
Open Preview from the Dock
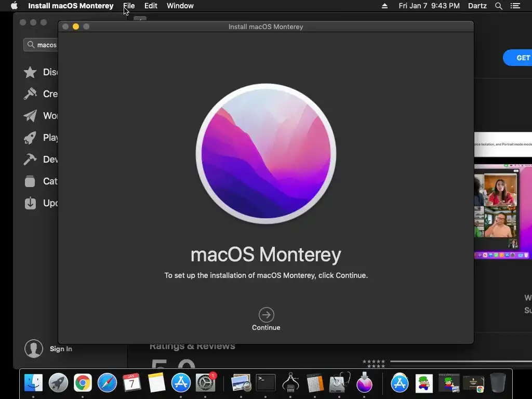[241, 383]
